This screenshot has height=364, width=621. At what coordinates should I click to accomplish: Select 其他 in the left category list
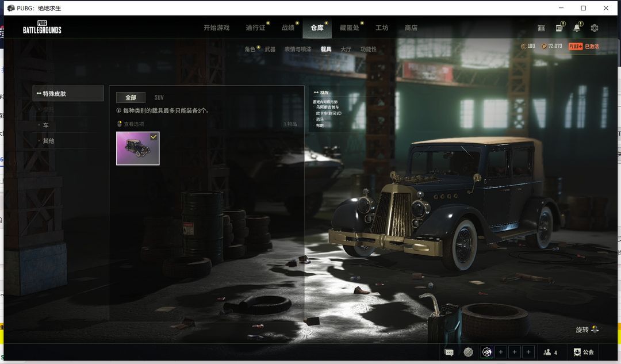pyautogui.click(x=48, y=141)
